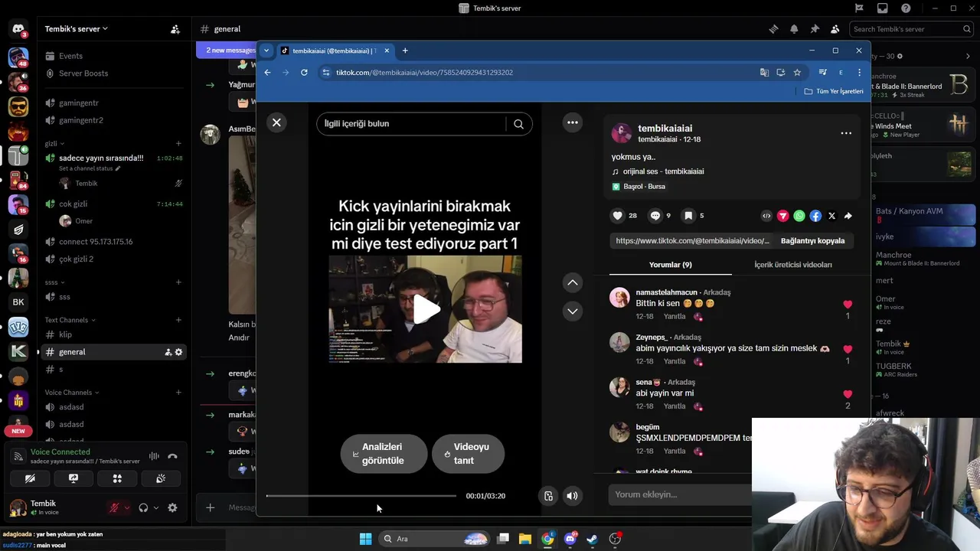
Task: Open the Chrome three-dot menu
Action: (859, 72)
